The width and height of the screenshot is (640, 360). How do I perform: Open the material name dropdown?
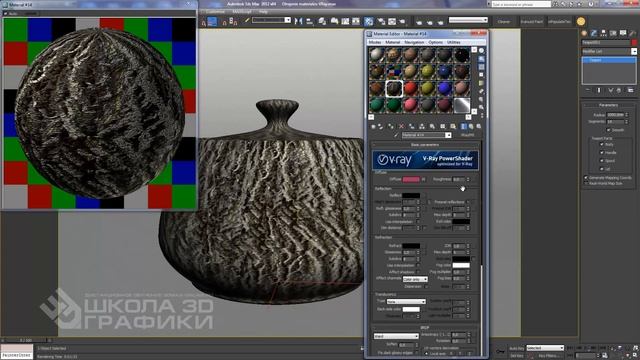click(448, 135)
